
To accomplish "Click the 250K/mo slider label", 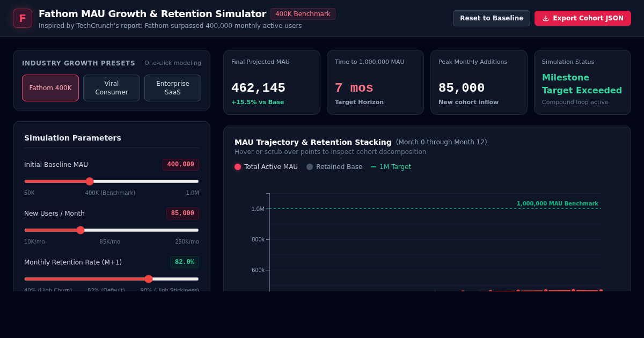I will [x=187, y=242].
